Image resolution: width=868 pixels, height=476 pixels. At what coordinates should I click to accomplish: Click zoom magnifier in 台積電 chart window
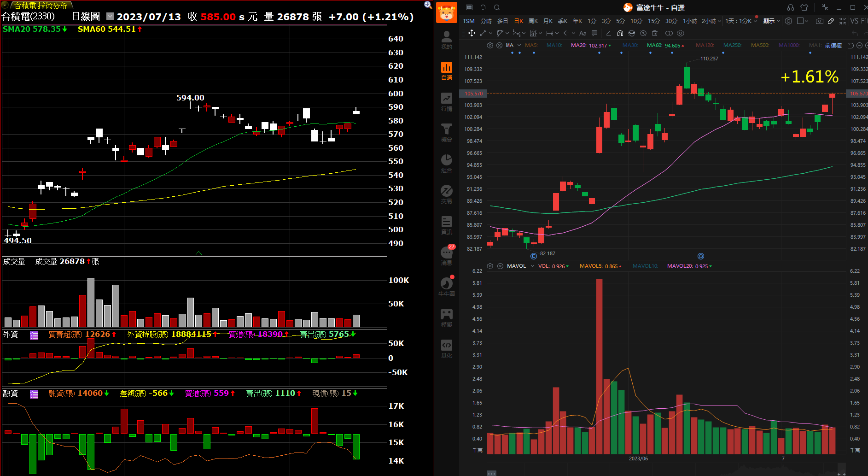(428, 5)
